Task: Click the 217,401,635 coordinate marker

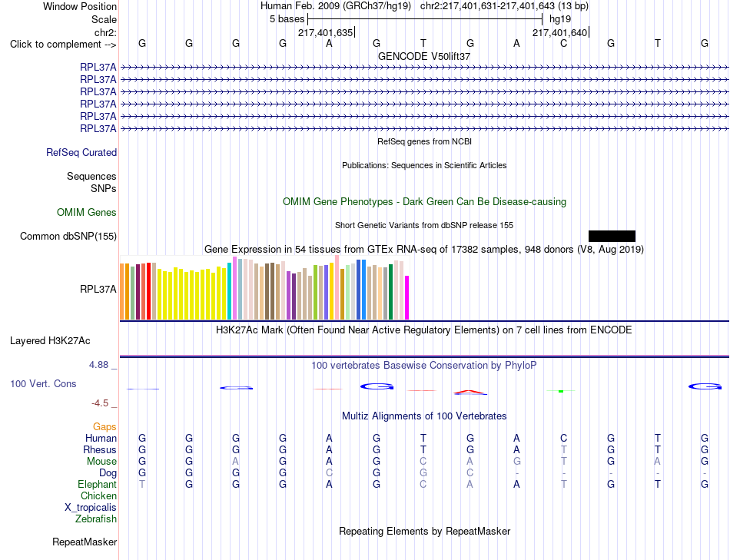Action: [x=326, y=32]
